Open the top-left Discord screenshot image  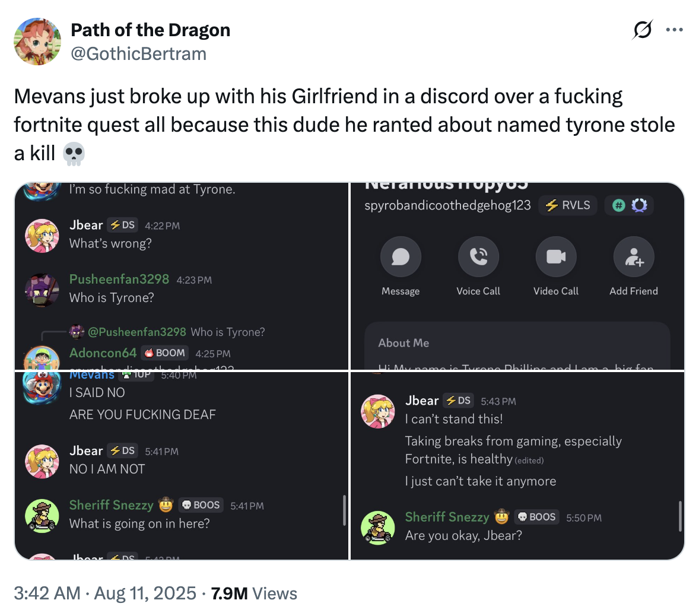coord(182,276)
